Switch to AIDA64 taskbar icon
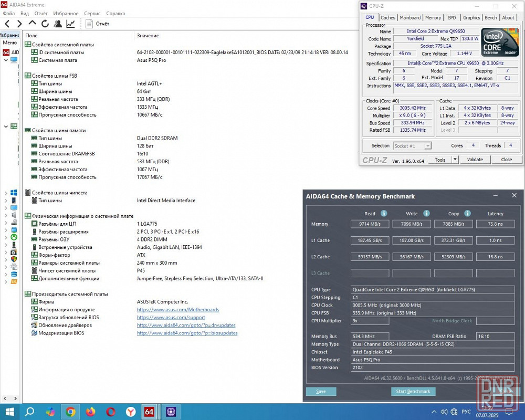The width and height of the screenshot is (525, 420). click(x=149, y=412)
